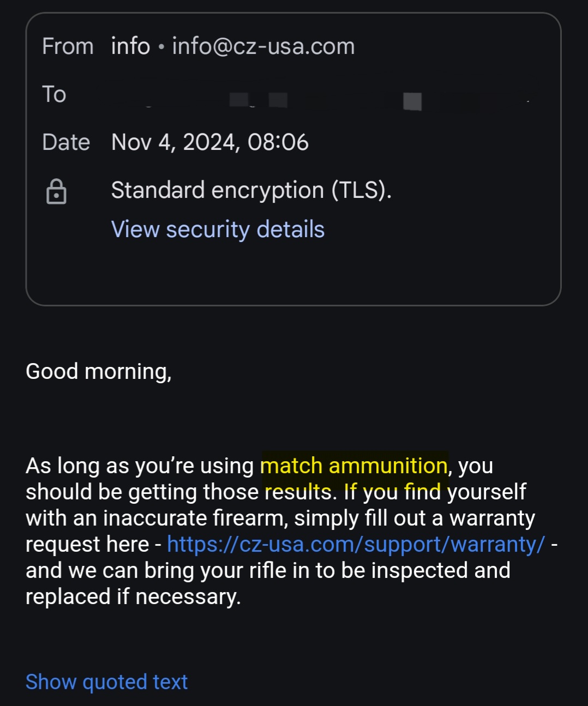Open the View security details link
The width and height of the screenshot is (588, 706).
(218, 230)
